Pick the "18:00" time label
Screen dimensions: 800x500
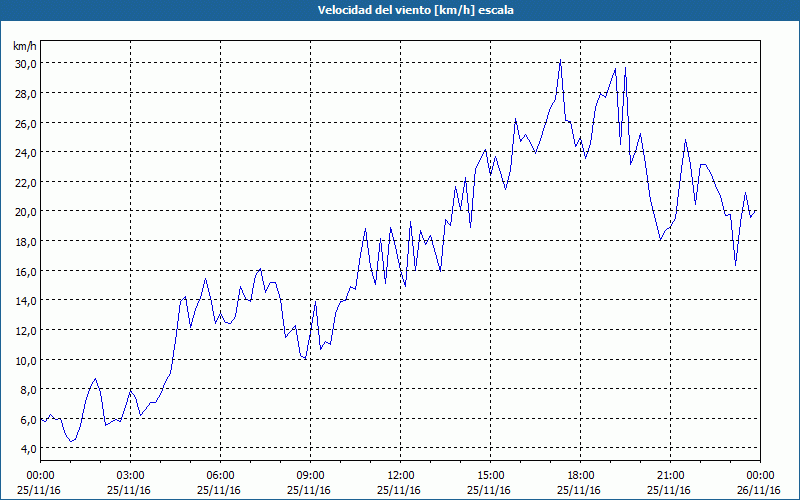coord(580,476)
